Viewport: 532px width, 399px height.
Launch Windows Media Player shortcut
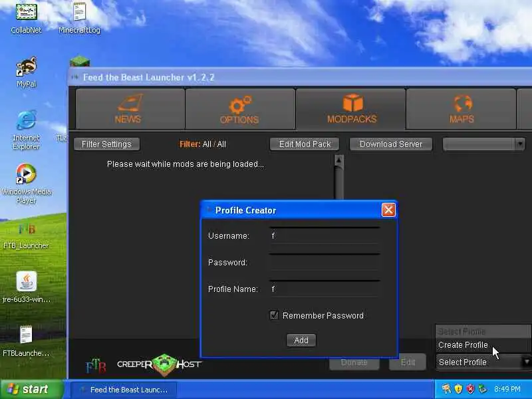point(26,184)
